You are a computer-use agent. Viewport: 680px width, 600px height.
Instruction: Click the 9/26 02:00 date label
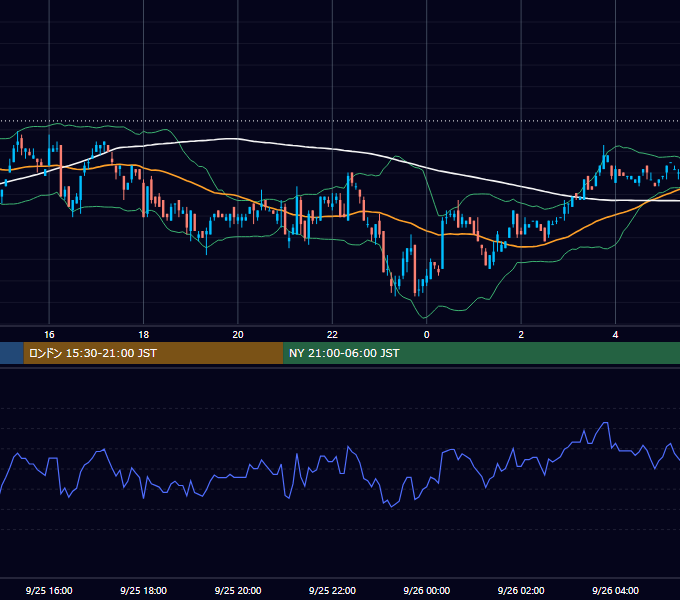[x=521, y=590]
